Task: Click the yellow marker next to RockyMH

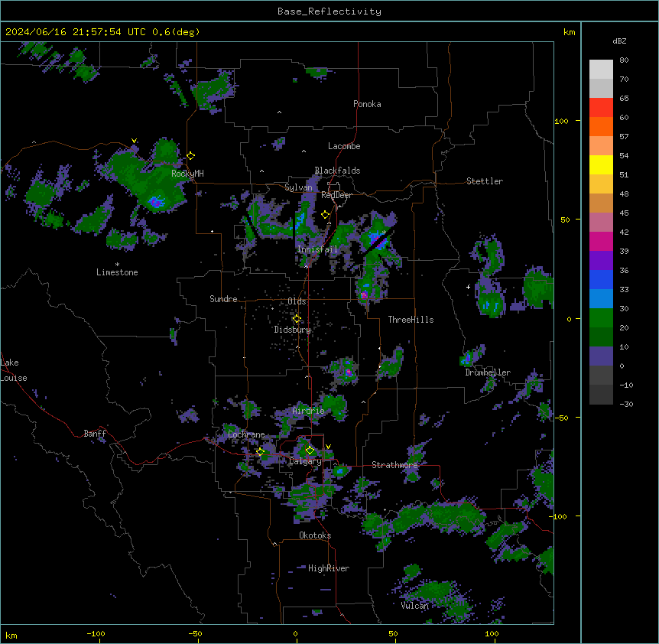Action: [x=191, y=156]
